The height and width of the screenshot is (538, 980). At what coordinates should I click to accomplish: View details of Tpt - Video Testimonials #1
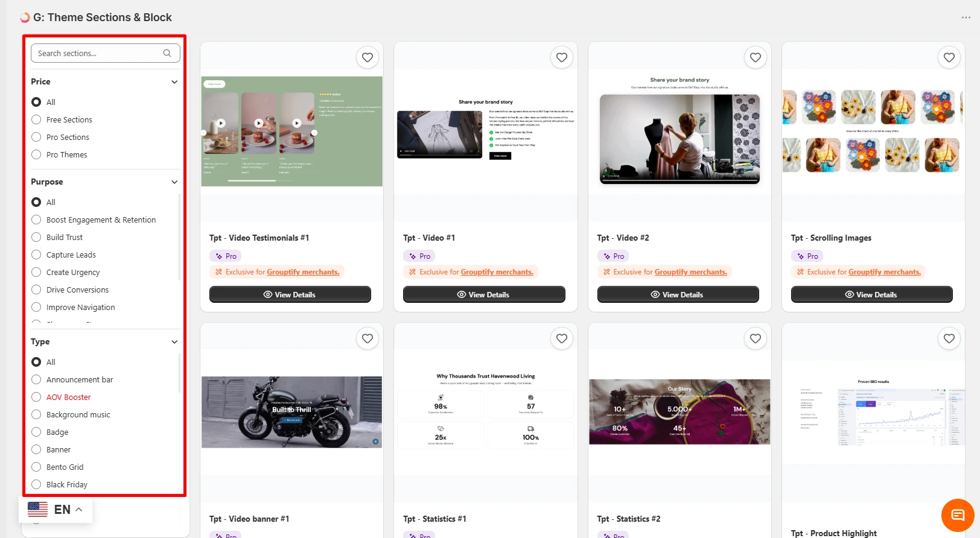coord(290,294)
